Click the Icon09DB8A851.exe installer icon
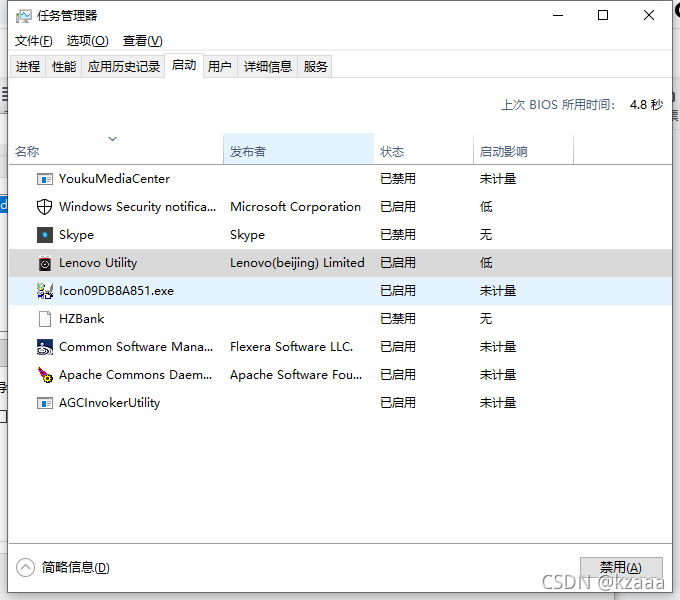This screenshot has width=680, height=600. [45, 291]
